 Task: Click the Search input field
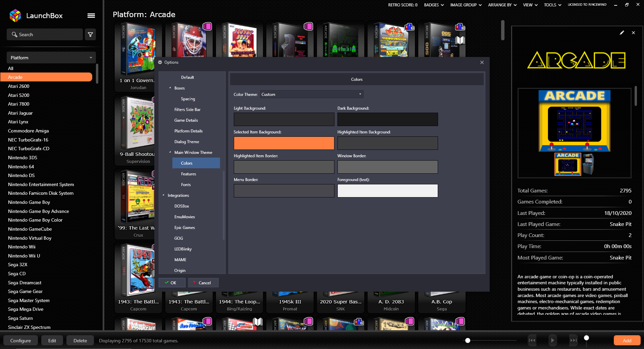tap(45, 35)
